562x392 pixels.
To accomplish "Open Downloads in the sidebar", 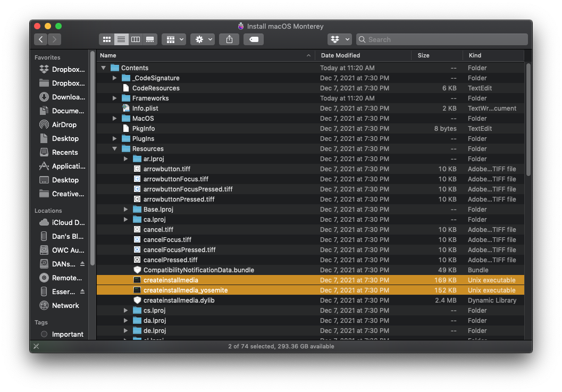I will click(x=62, y=97).
